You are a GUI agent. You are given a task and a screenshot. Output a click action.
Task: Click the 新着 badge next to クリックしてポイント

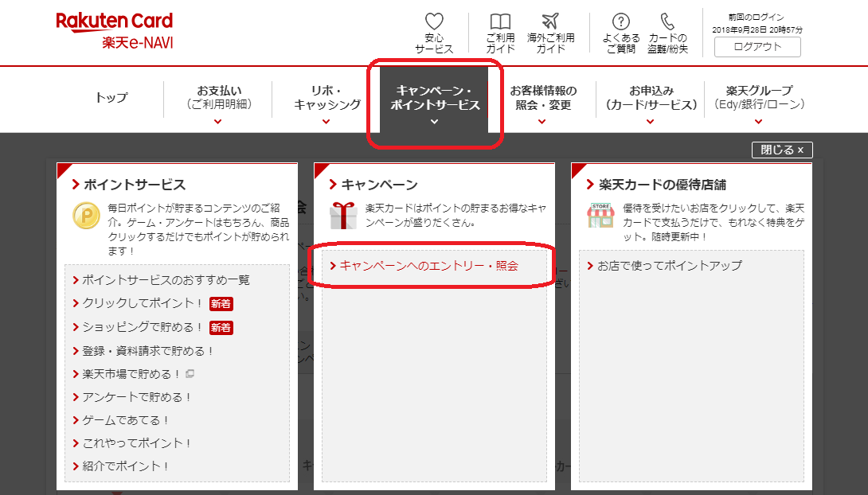pyautogui.click(x=221, y=304)
